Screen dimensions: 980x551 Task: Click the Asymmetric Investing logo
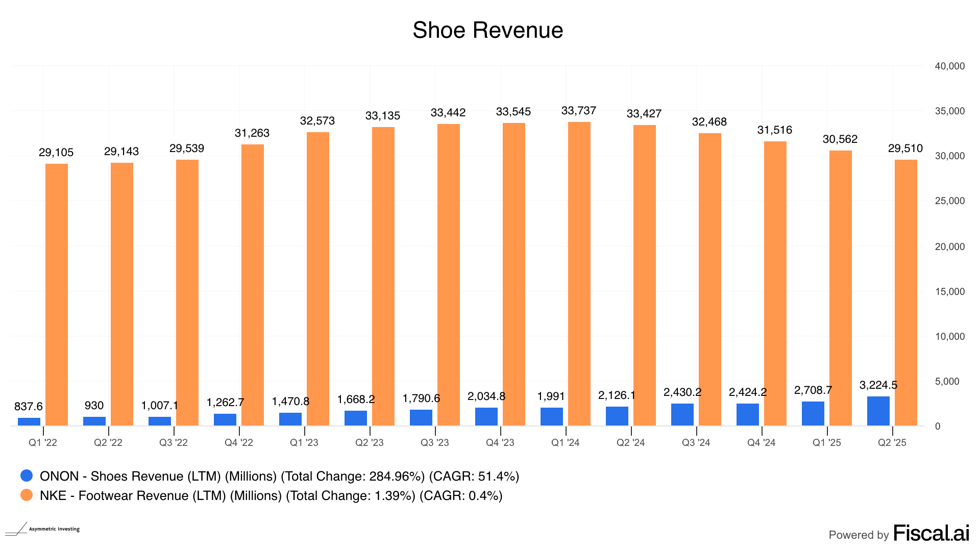(43, 529)
